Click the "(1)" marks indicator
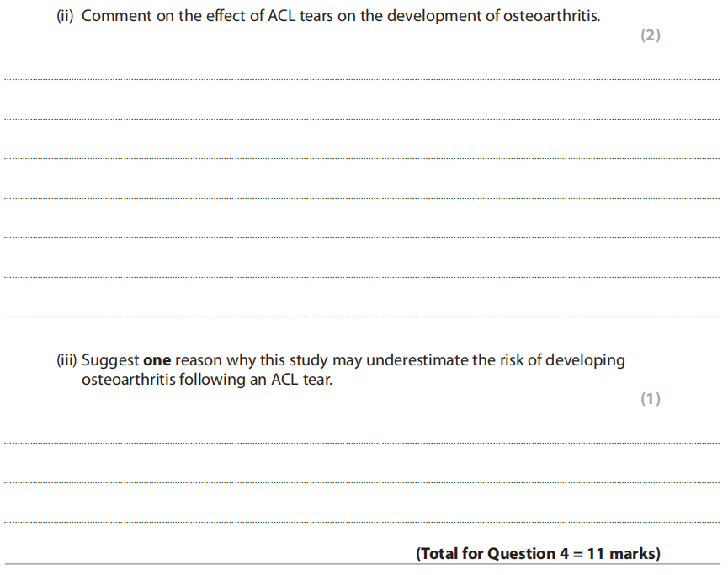The height and width of the screenshot is (575, 728). pos(651,399)
